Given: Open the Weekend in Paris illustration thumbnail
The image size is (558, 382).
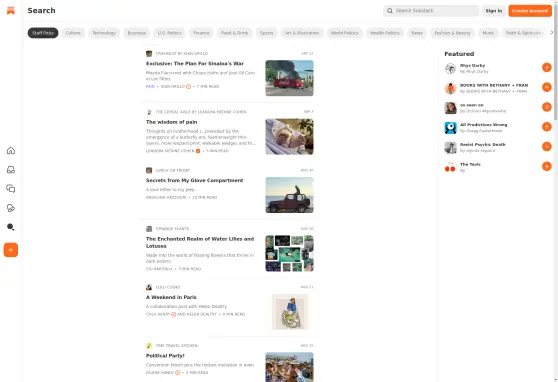Looking at the screenshot, I should [x=289, y=312].
